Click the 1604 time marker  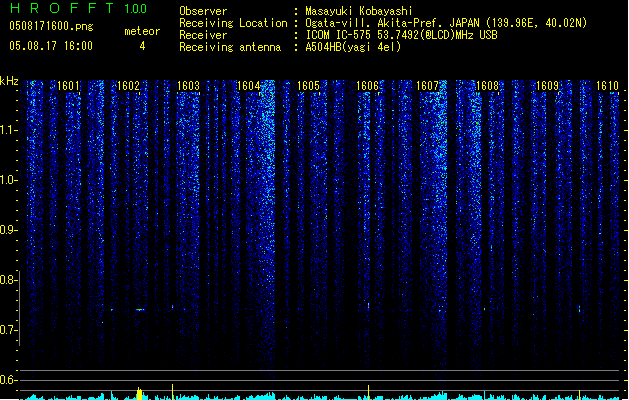tap(248, 86)
